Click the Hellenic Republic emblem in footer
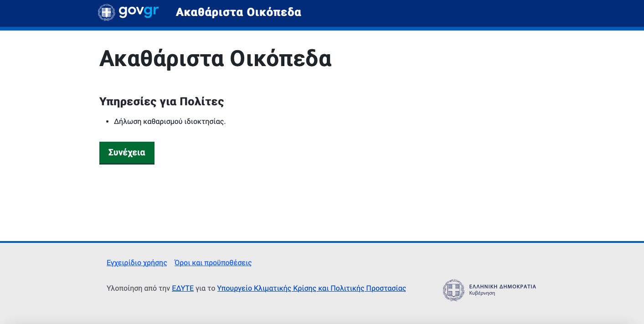 [x=453, y=290]
